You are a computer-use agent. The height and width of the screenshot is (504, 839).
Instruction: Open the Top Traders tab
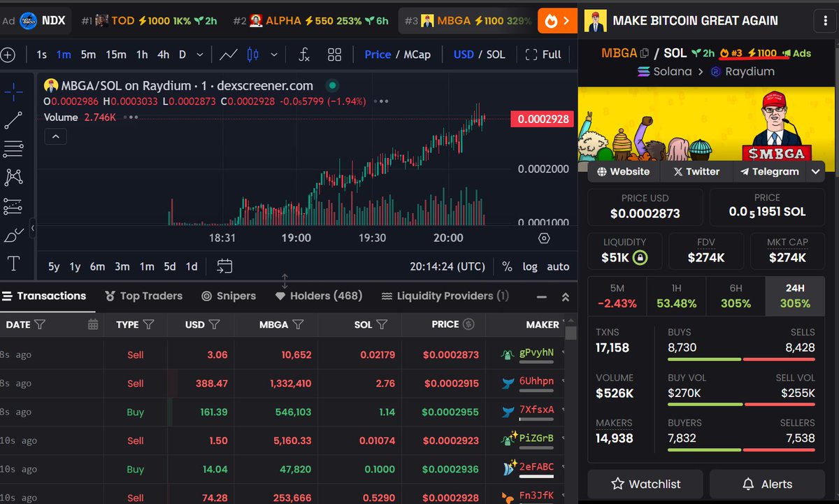(143, 296)
